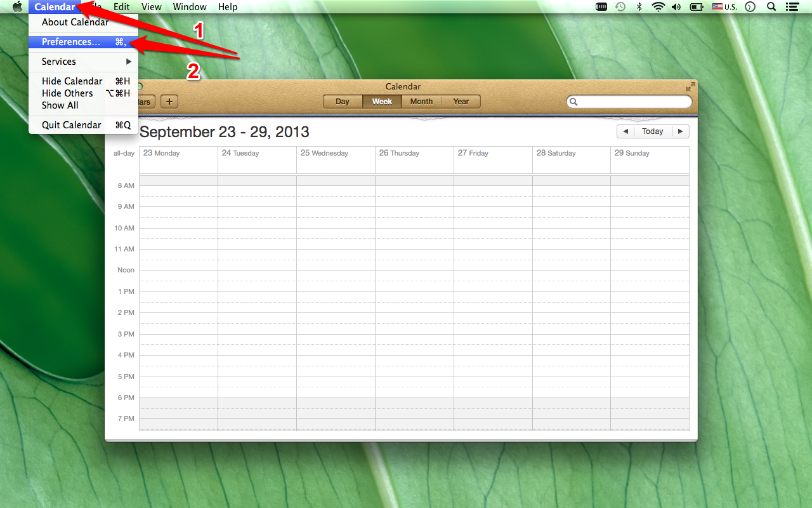
Task: Open Spotlight search magnifier icon
Action: (771, 7)
